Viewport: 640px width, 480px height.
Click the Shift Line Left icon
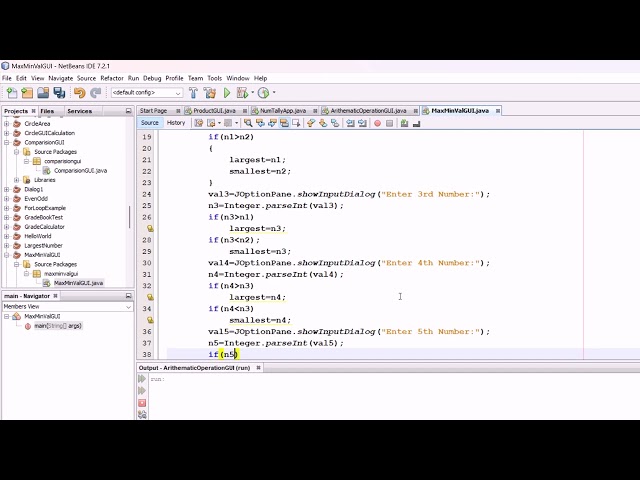[350, 123]
